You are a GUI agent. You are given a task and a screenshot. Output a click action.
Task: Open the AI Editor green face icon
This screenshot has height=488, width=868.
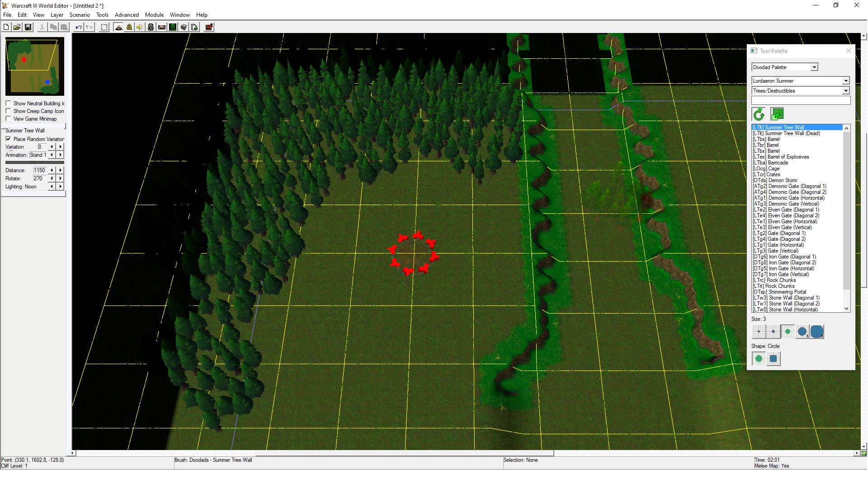pos(173,28)
